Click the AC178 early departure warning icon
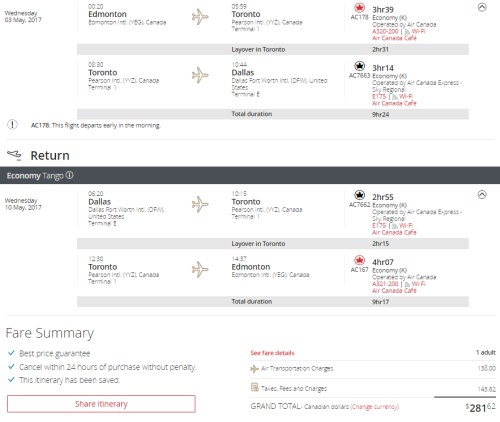Image resolution: width=500 pixels, height=422 pixels. click(x=12, y=125)
